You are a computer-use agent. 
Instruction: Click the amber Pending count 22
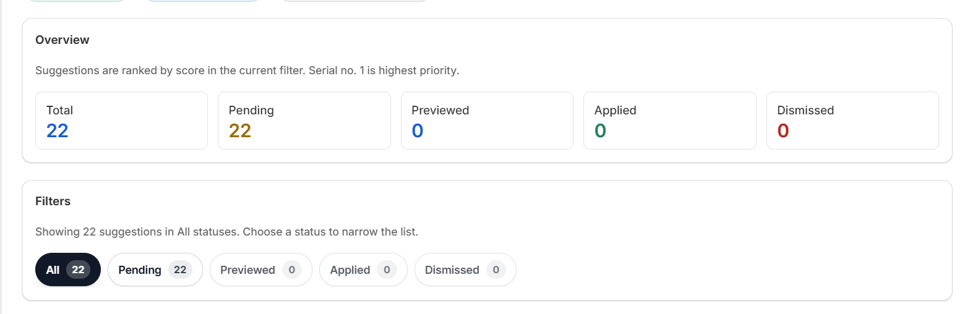pos(240,131)
